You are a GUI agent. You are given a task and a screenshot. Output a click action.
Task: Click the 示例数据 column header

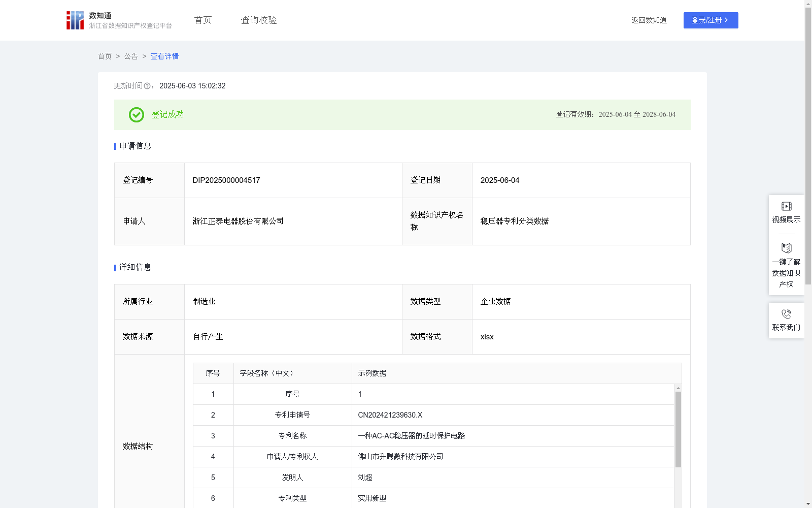pyautogui.click(x=517, y=373)
